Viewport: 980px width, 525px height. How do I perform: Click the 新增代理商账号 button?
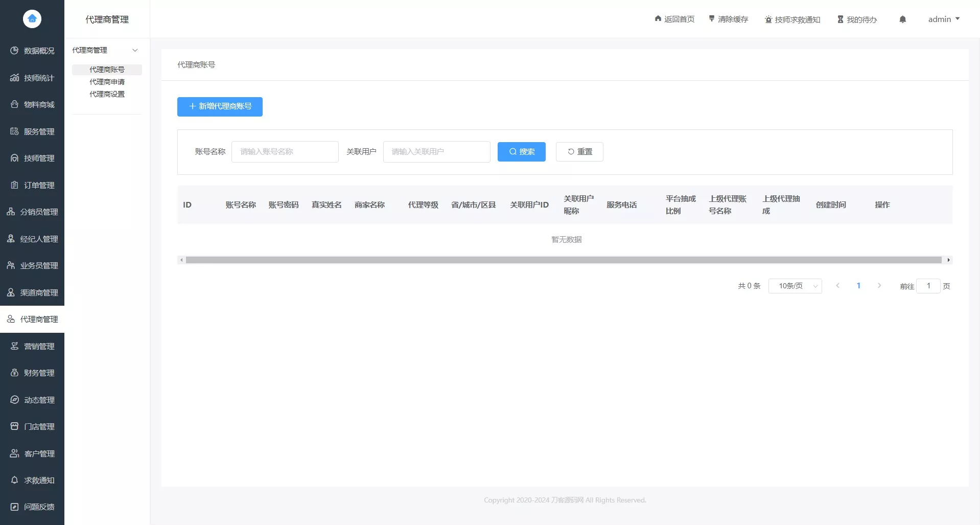pos(220,106)
